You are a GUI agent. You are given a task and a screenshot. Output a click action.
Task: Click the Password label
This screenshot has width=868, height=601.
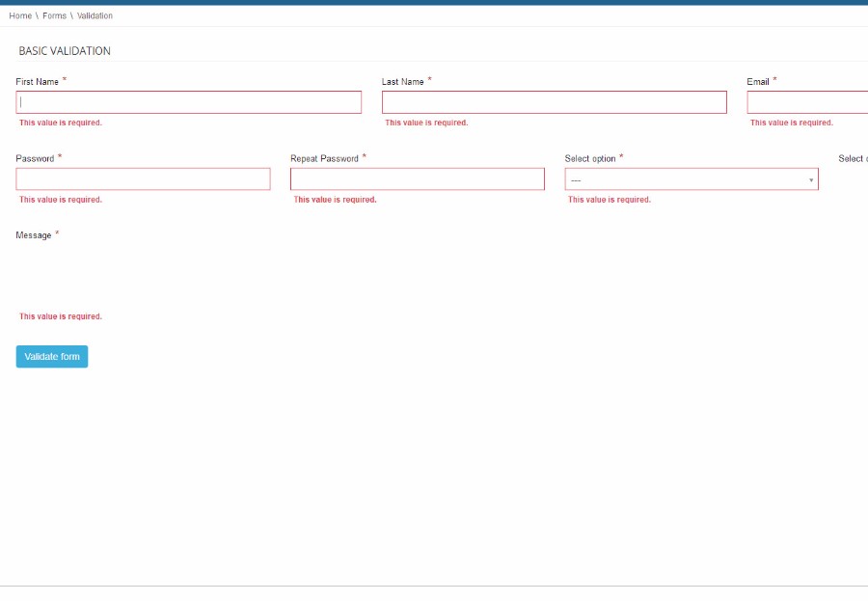pos(35,158)
